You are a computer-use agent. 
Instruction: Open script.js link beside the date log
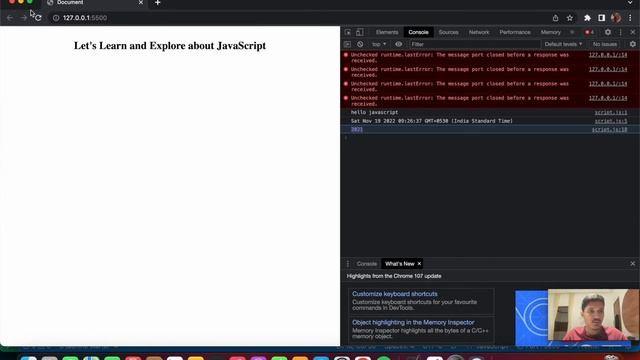coord(611,121)
